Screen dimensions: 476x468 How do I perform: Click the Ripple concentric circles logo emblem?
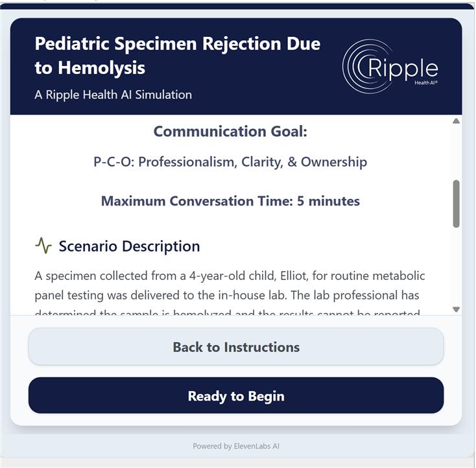click(356, 66)
